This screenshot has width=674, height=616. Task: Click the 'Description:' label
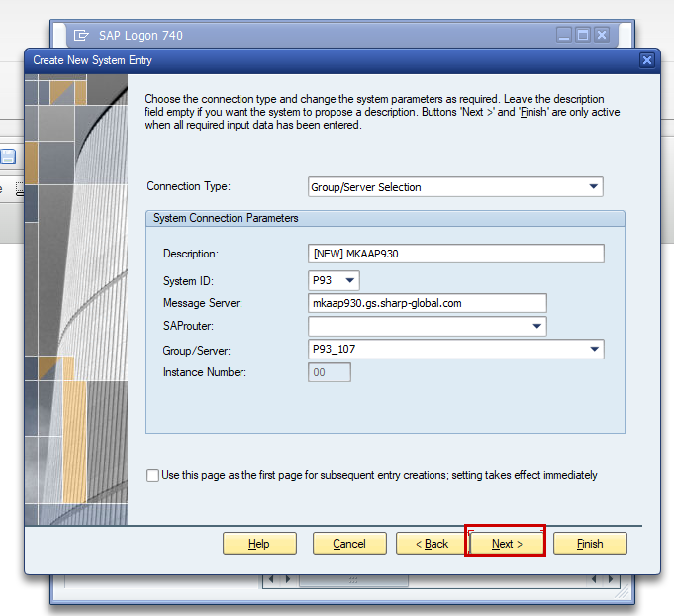tap(191, 254)
